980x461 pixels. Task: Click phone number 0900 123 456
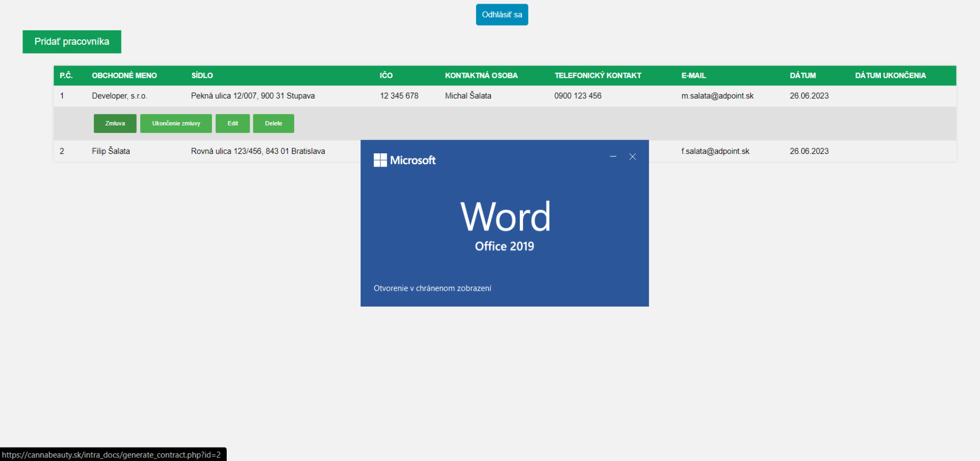pos(578,96)
